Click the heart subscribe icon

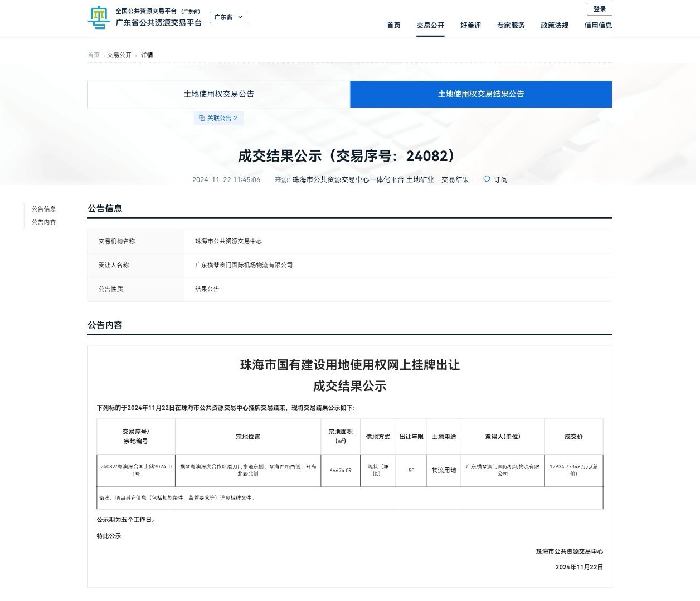(x=487, y=179)
